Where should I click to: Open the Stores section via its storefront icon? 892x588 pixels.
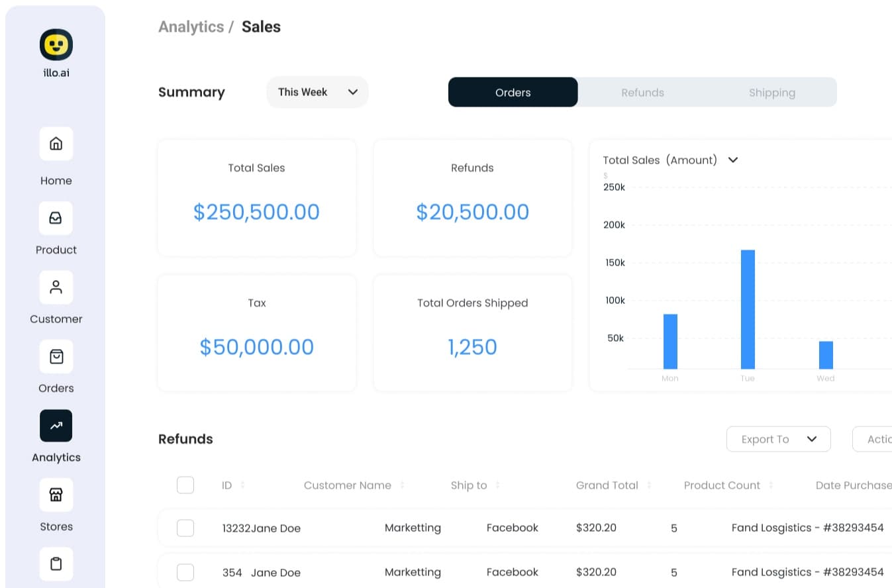56,495
